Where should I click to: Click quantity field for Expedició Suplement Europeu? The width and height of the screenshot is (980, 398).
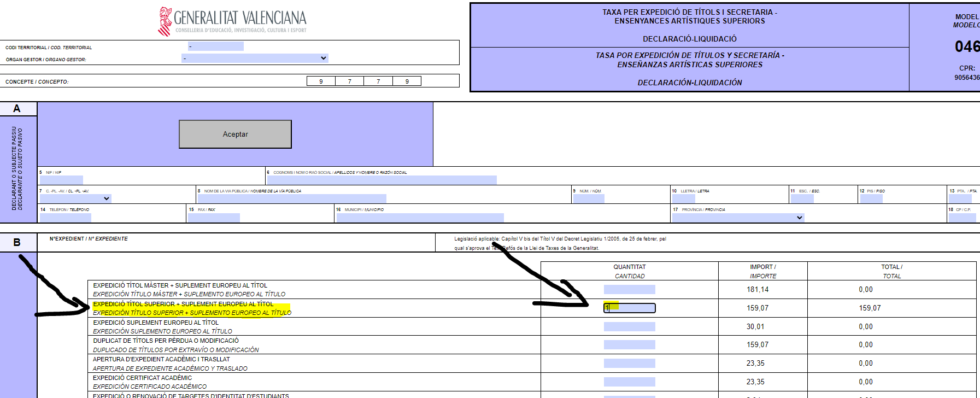[x=629, y=327]
